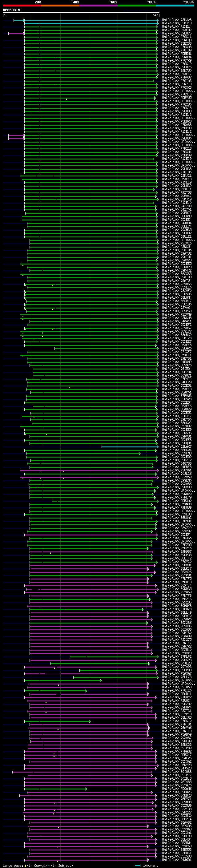Click the UniRef100_B8ABK9 label
The height and width of the screenshot is (868, 197).
[x=176, y=335]
